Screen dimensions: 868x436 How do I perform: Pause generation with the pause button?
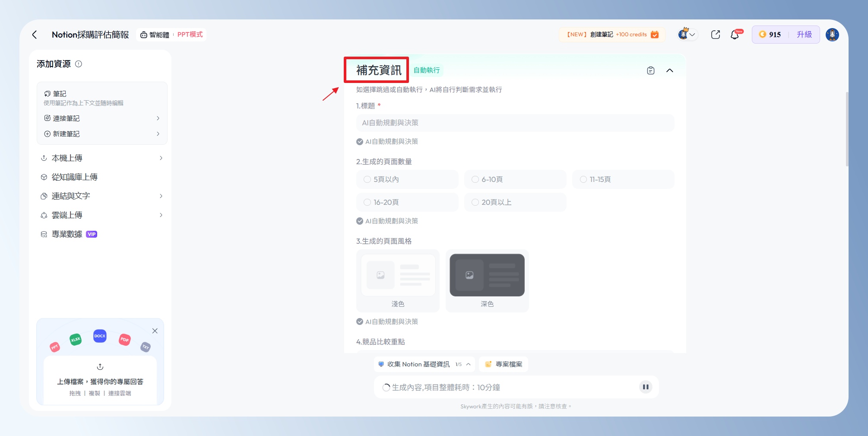tap(645, 387)
